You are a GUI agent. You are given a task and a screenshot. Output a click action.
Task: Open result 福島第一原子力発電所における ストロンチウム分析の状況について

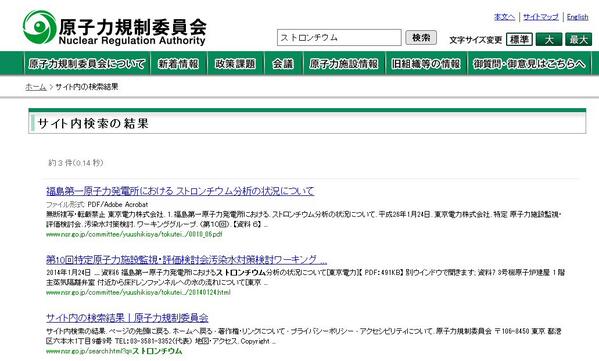point(180,191)
